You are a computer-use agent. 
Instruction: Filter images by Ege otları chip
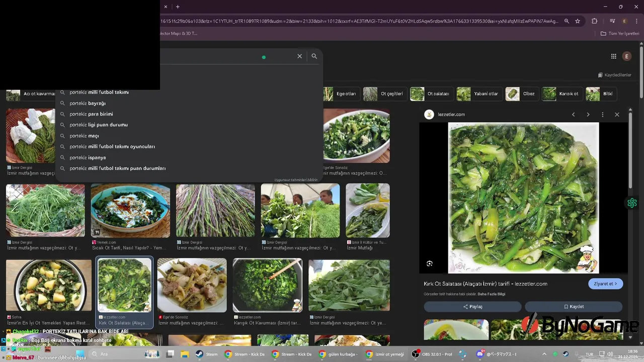click(341, 94)
